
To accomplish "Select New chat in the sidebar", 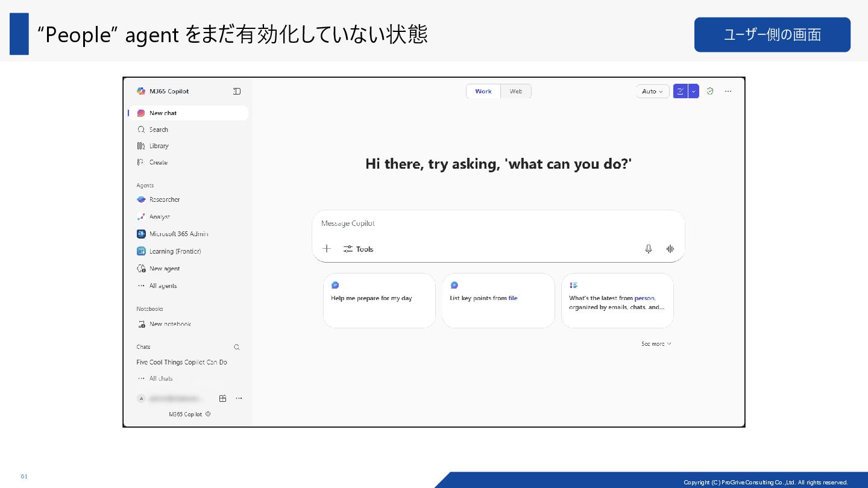I will [189, 113].
